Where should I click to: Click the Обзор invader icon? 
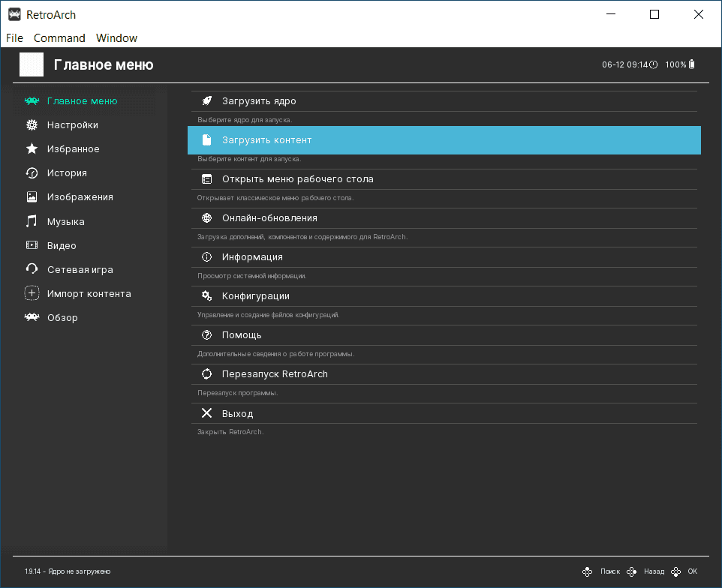(32, 317)
